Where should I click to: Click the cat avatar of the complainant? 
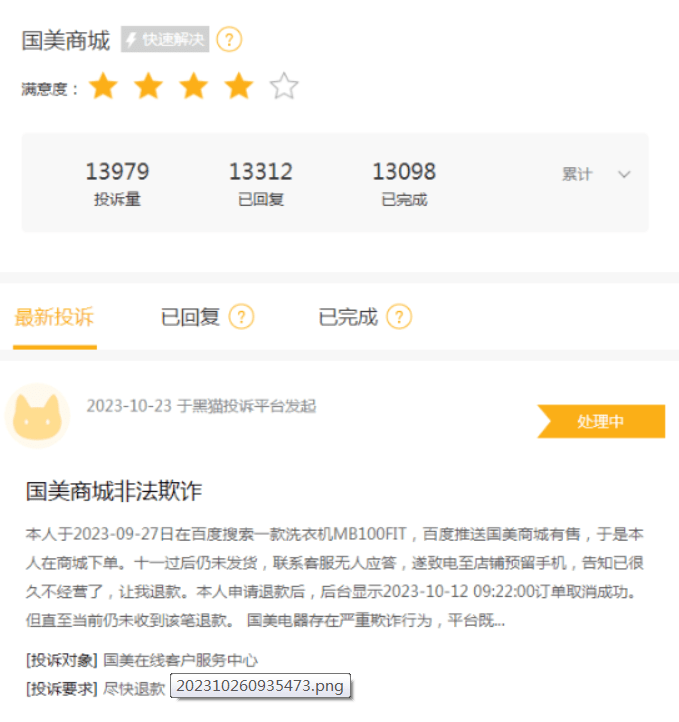(x=37, y=416)
